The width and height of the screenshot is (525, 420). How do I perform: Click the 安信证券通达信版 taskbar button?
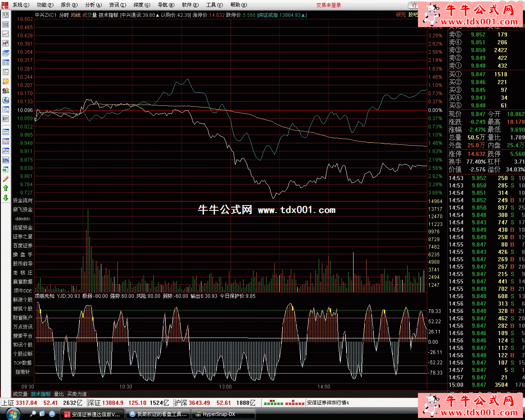point(92,414)
